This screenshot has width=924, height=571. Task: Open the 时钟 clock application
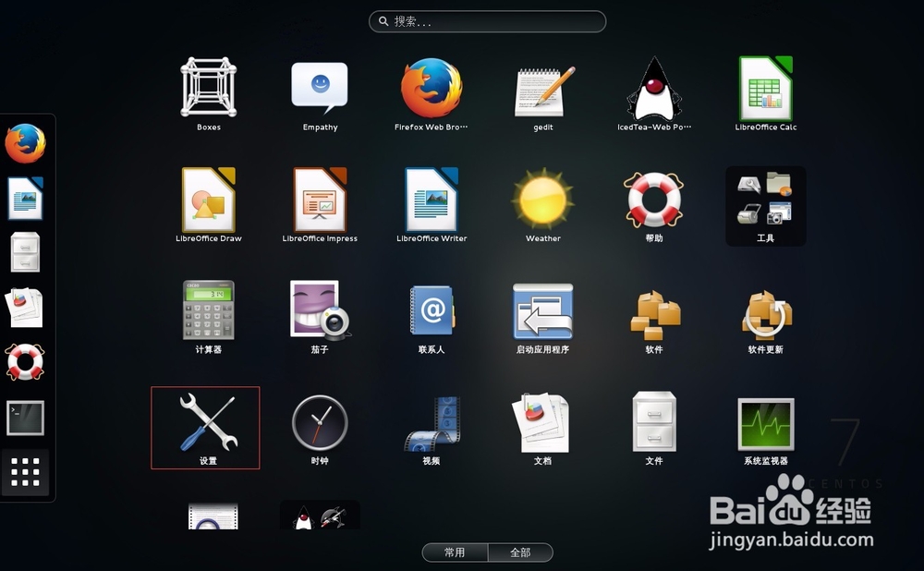tap(319, 423)
